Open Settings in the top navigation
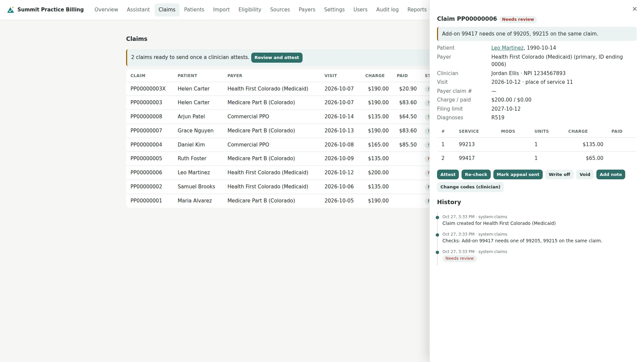644x362 pixels. 334,10
